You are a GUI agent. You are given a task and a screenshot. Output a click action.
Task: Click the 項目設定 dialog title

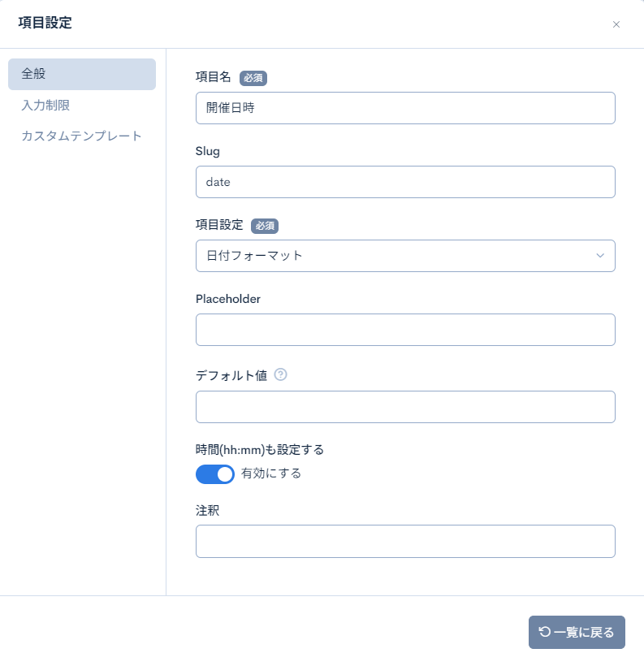[45, 24]
